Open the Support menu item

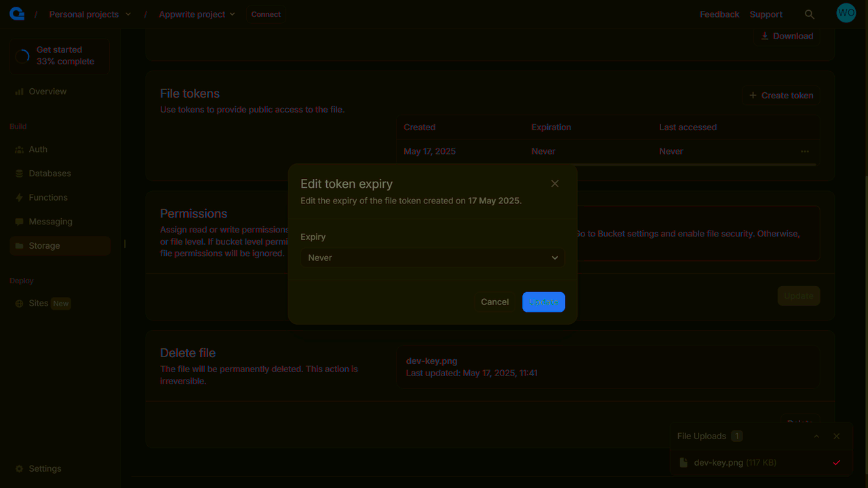[x=766, y=14]
